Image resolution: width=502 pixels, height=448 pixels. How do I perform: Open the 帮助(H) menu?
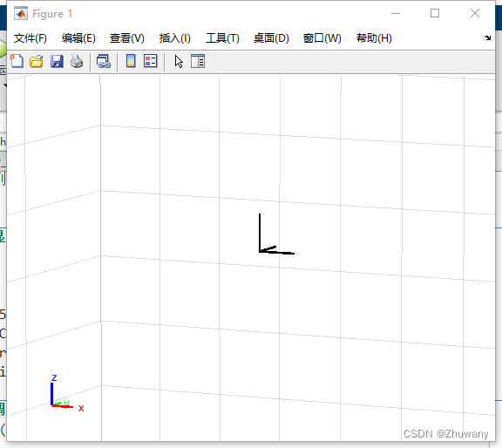click(374, 38)
